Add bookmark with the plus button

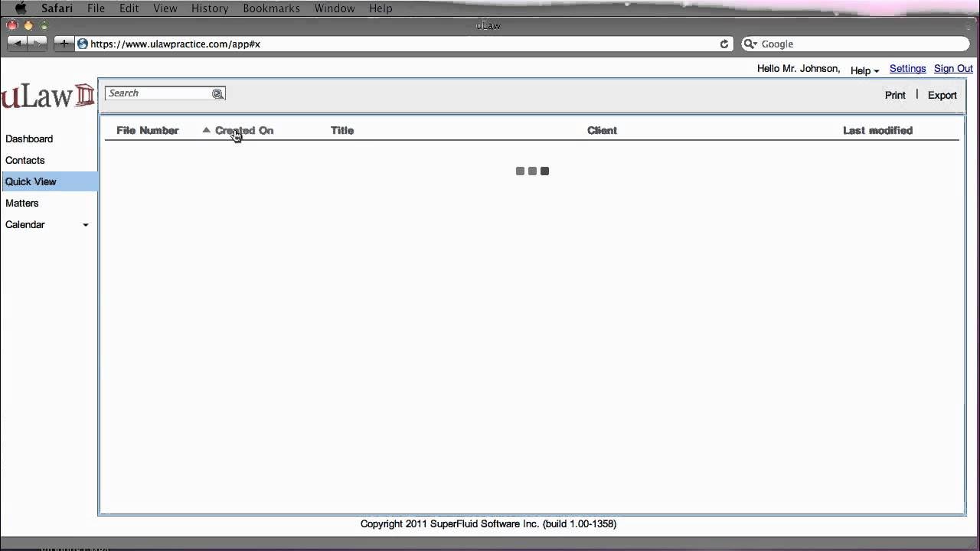[64, 44]
